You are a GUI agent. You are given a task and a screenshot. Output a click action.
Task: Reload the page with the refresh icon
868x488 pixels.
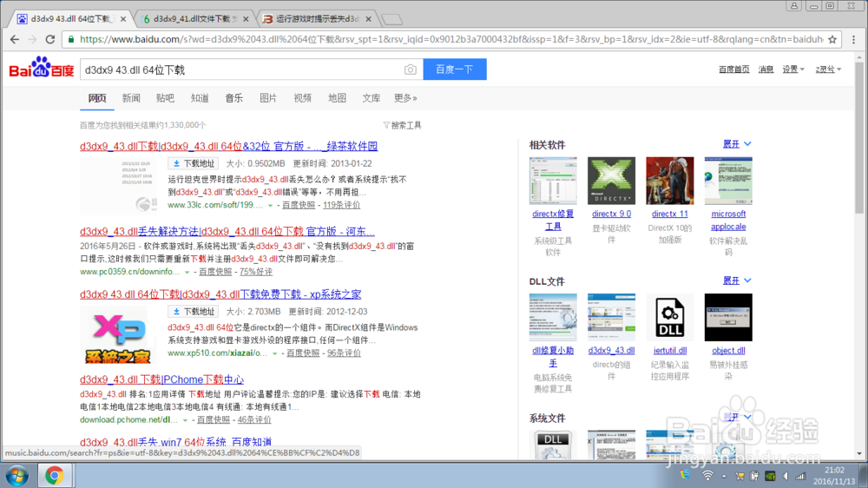click(50, 39)
